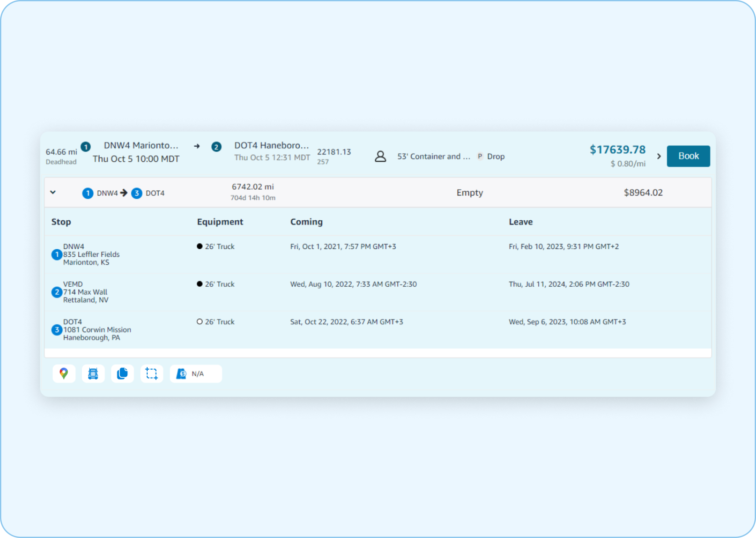Click Fri, Oct 1, 2021 coming time

[343, 246]
